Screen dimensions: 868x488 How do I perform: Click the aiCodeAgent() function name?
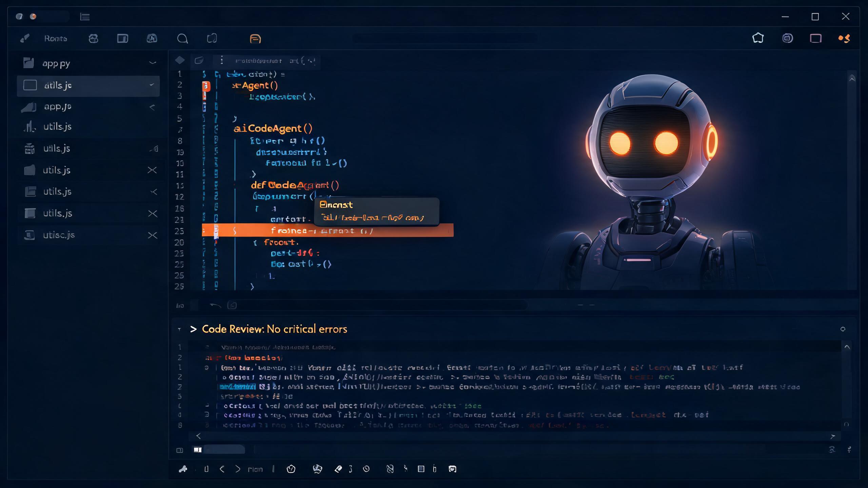point(273,128)
